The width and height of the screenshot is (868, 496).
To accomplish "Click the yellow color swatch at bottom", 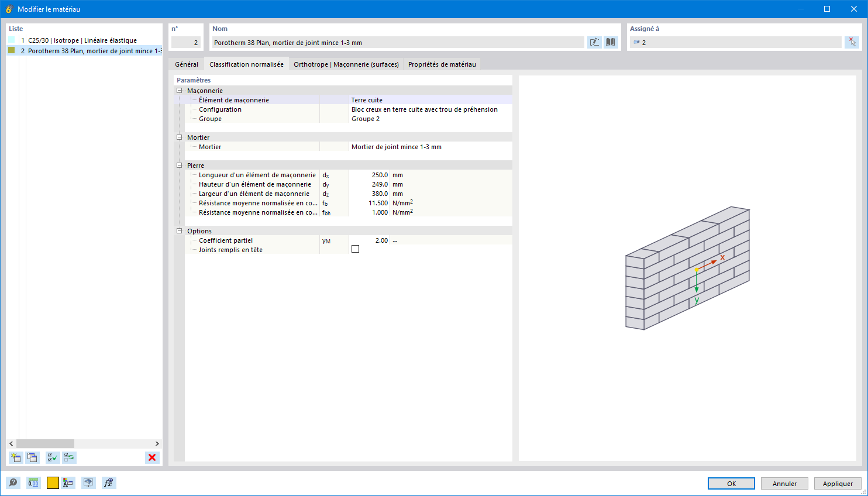I will pyautogui.click(x=53, y=483).
